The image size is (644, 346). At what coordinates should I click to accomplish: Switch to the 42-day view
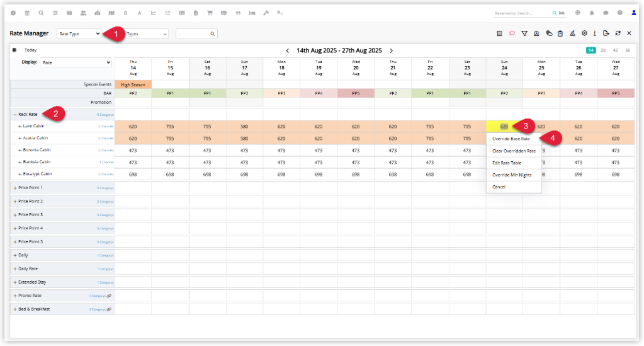pyautogui.click(x=615, y=50)
